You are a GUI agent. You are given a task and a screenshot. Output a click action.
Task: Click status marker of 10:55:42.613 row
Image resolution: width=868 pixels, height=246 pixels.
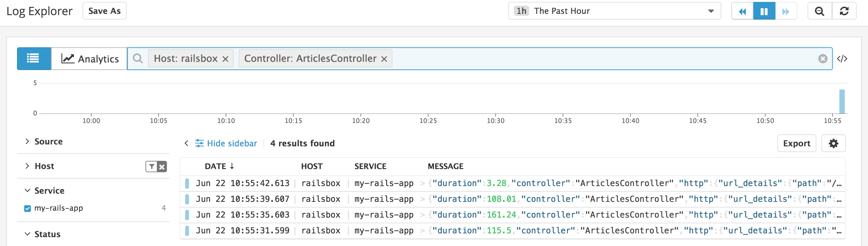click(187, 183)
